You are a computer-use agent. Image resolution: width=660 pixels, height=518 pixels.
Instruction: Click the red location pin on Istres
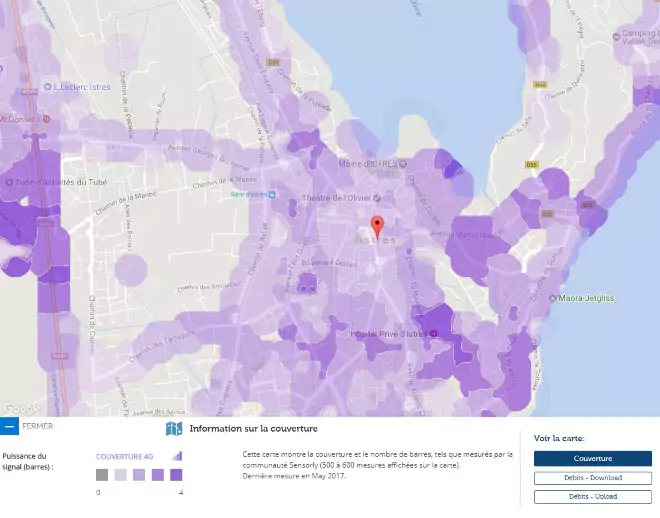(x=377, y=224)
